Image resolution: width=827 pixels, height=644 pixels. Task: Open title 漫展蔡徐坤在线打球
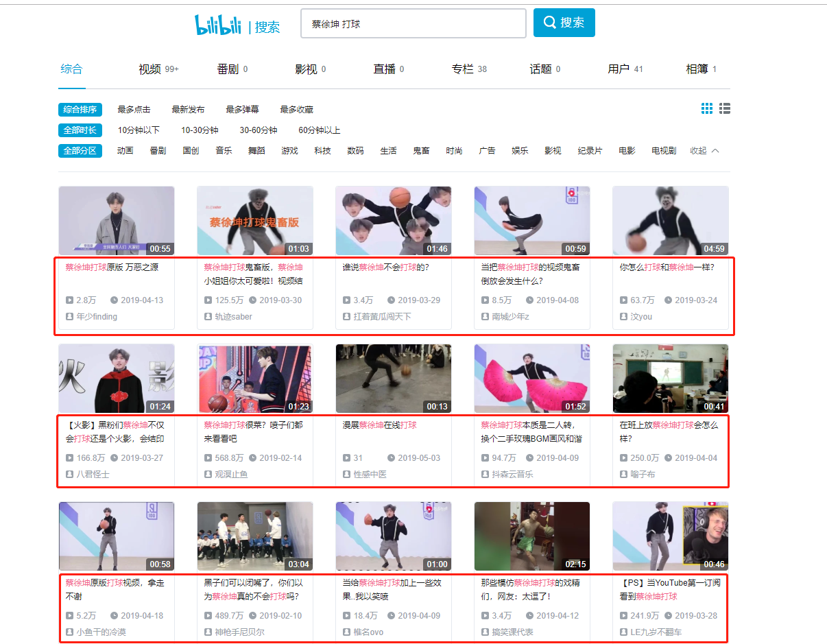click(x=379, y=425)
